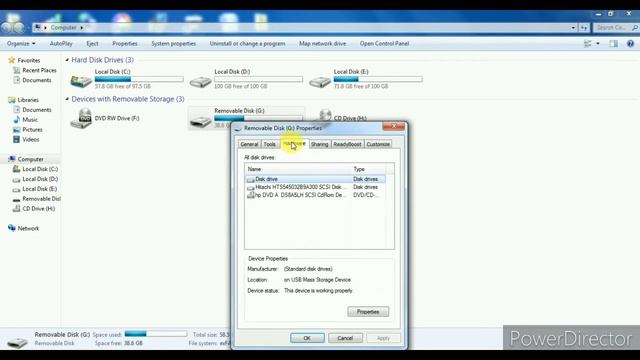The width and height of the screenshot is (640, 360).
Task: Collapse the Hard Disk Drives group
Action: click(x=67, y=60)
